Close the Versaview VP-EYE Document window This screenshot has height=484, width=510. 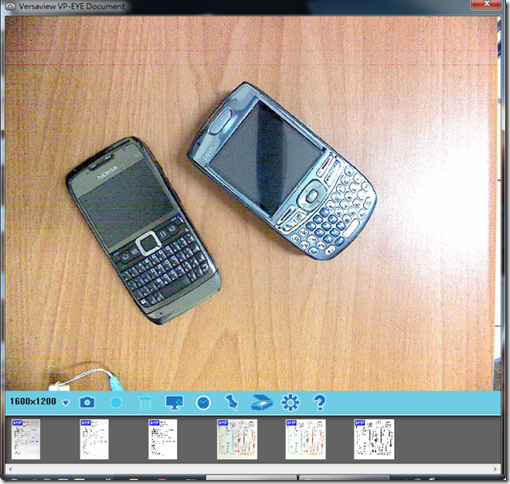click(486, 4)
